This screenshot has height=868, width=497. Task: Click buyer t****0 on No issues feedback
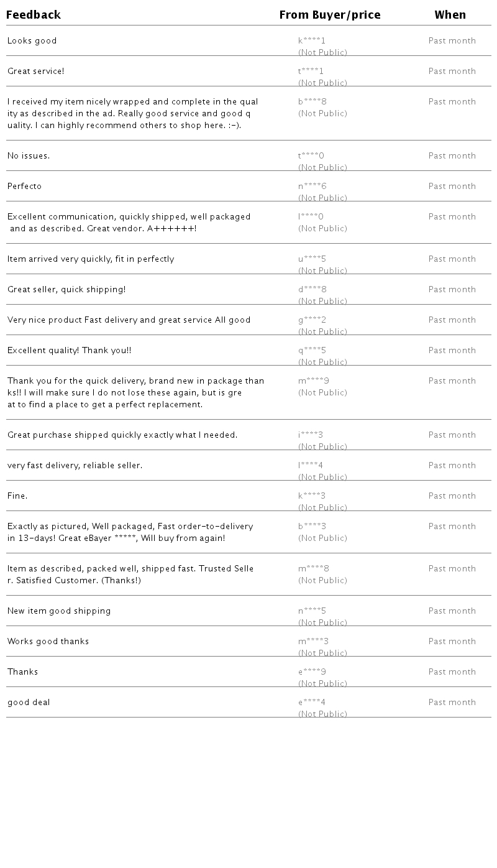tap(311, 156)
